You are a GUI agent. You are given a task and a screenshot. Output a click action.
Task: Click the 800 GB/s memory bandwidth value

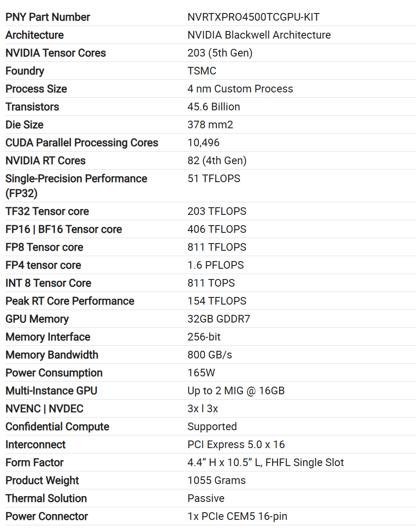coord(210,355)
